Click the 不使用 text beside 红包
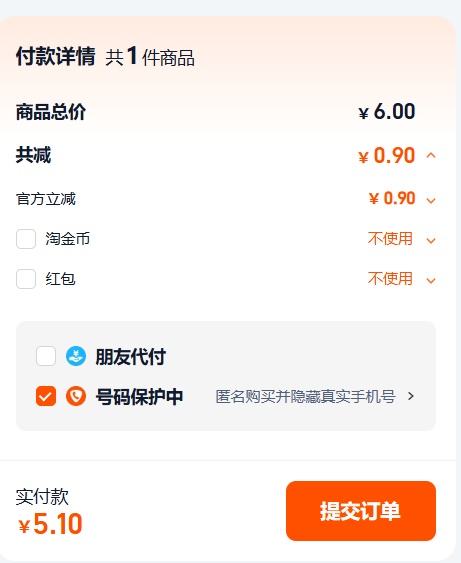461x563 pixels. (x=390, y=279)
